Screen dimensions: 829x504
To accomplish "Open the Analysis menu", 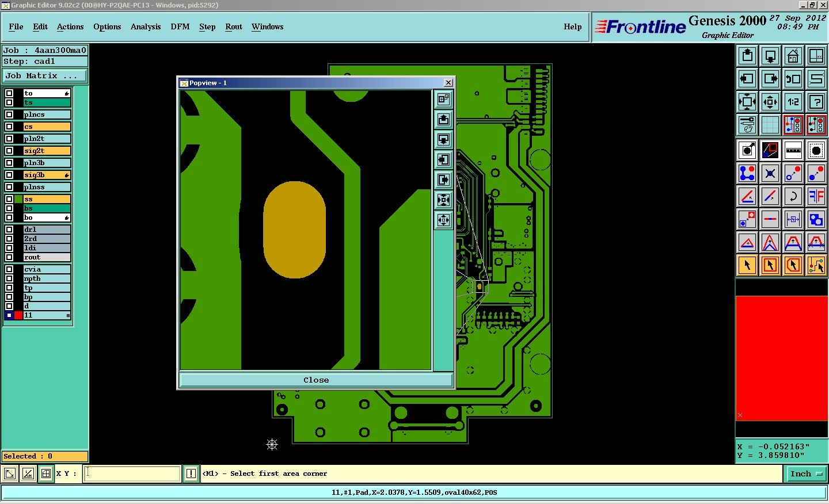I will [x=146, y=27].
